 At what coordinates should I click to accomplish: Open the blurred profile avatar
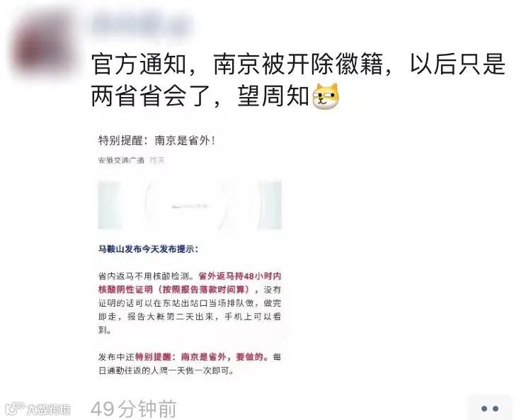pyautogui.click(x=44, y=44)
